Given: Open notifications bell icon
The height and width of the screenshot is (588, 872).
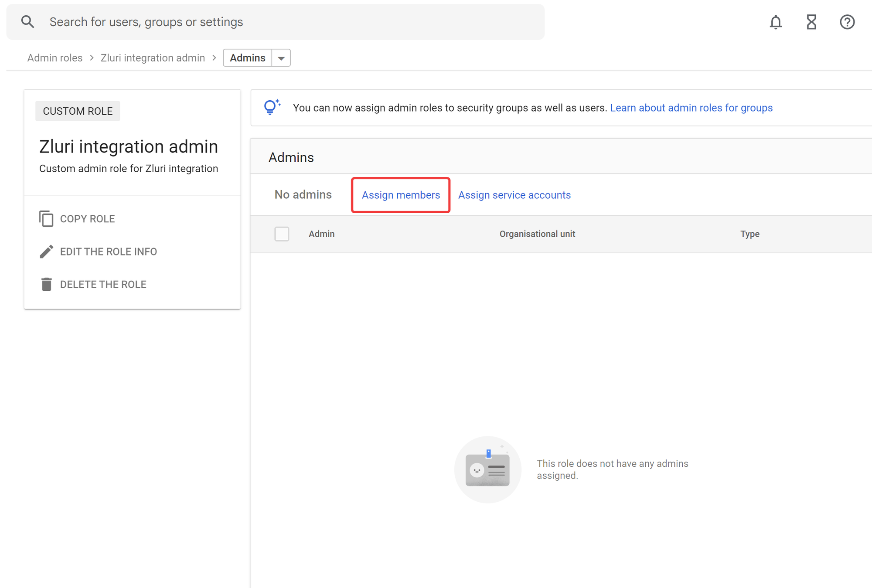Looking at the screenshot, I should coord(776,22).
